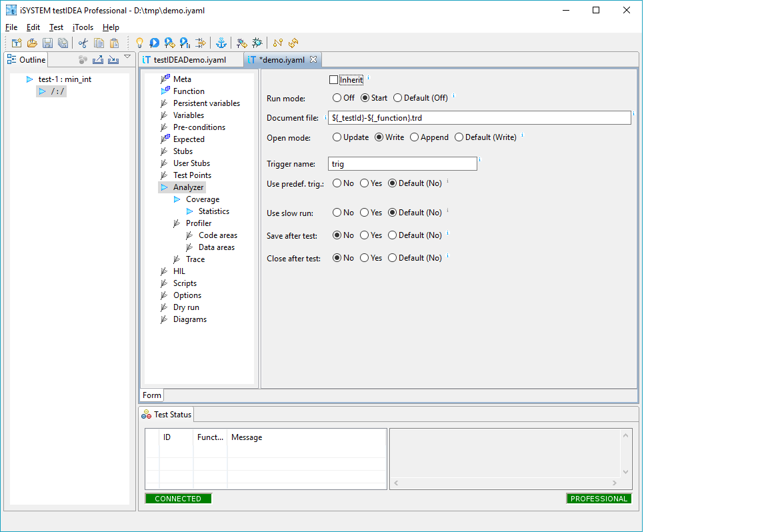Image resolution: width=768 pixels, height=532 pixels.
Task: Open the Profiler section in tree
Action: [199, 223]
